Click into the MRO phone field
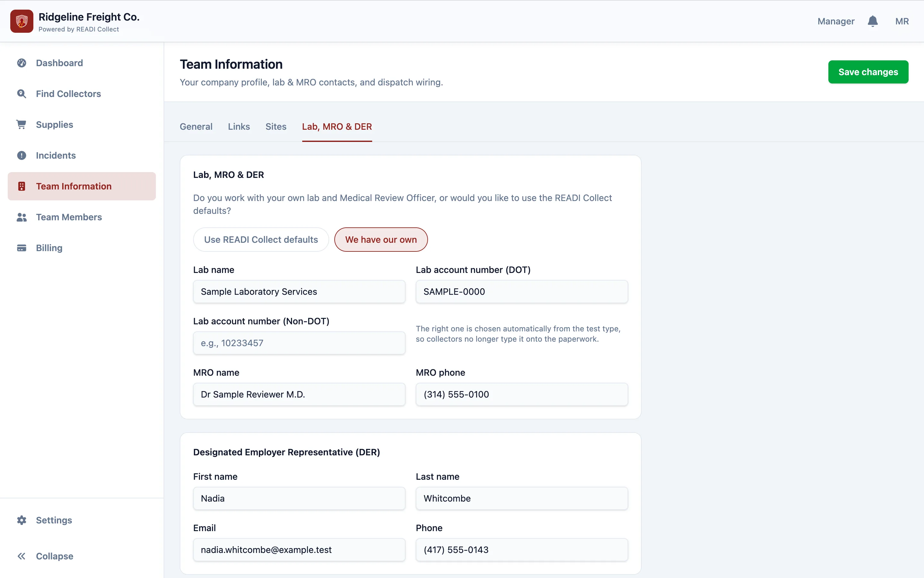924x578 pixels. pos(522,395)
